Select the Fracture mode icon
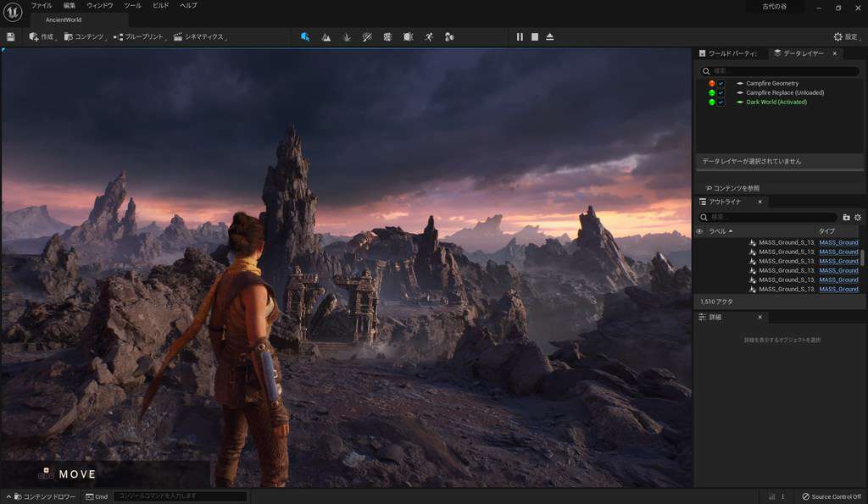 [387, 37]
